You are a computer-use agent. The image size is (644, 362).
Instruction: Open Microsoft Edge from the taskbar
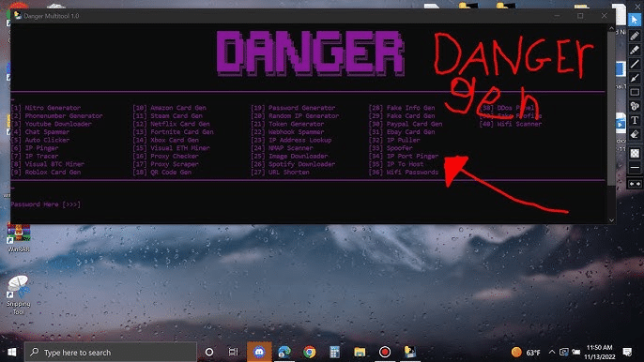point(284,352)
